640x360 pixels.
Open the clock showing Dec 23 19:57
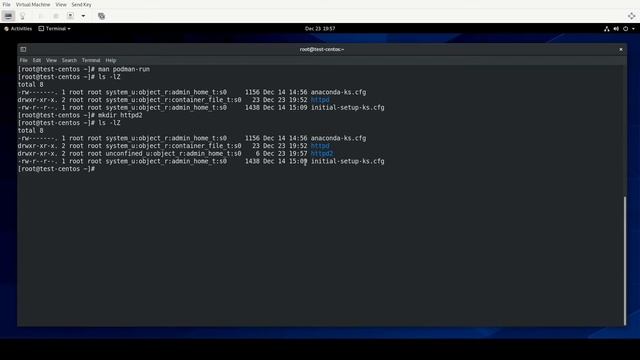[320, 29]
